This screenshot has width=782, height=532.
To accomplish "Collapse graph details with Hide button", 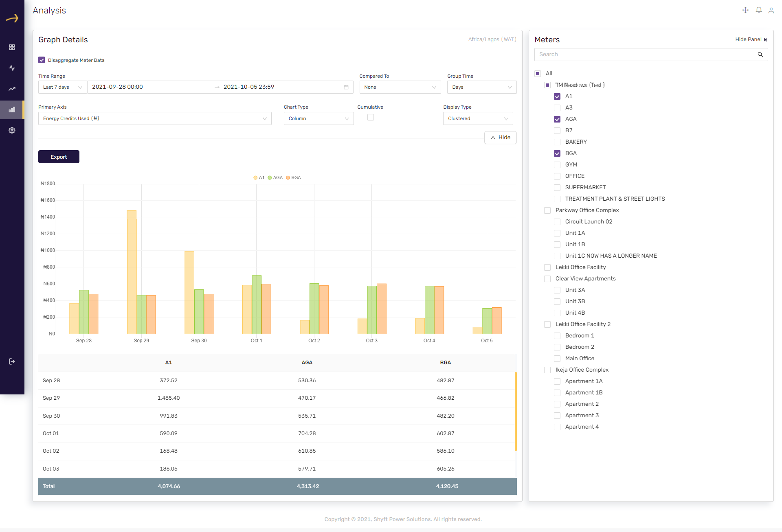I will [x=500, y=138].
